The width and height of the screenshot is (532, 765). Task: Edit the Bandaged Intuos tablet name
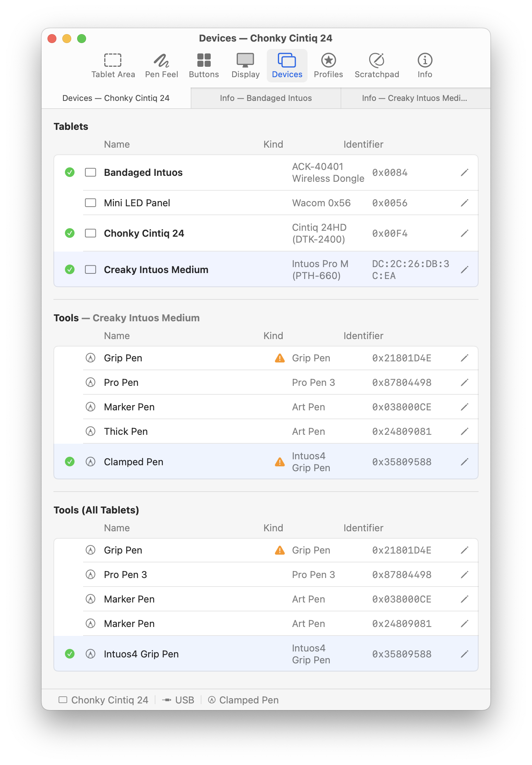464,173
